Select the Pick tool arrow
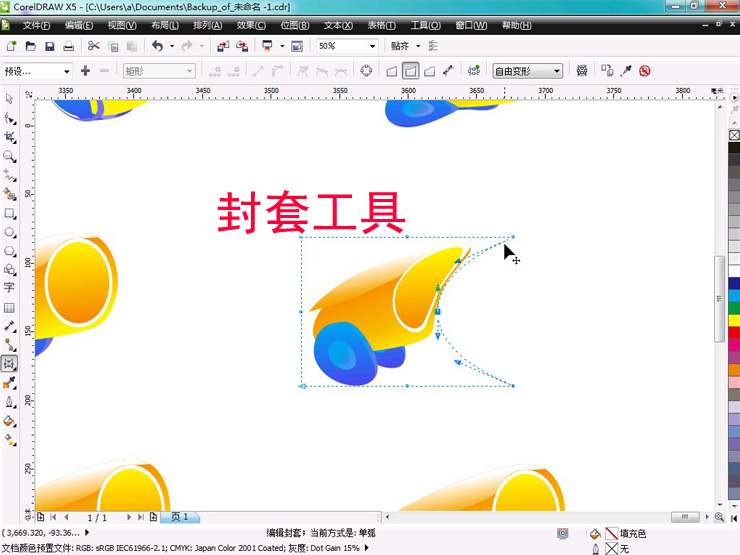This screenshot has height=555, width=740. click(x=9, y=98)
